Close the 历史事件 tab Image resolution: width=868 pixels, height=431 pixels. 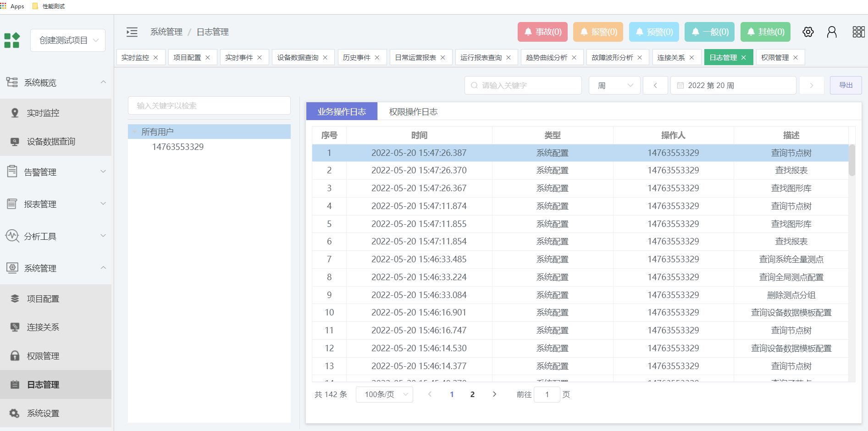pos(377,57)
